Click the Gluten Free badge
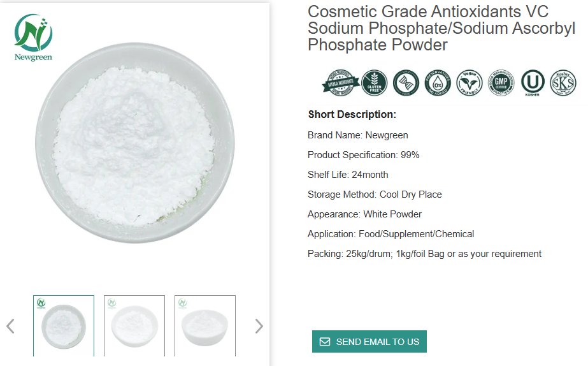The height and width of the screenshot is (366, 588). [374, 83]
